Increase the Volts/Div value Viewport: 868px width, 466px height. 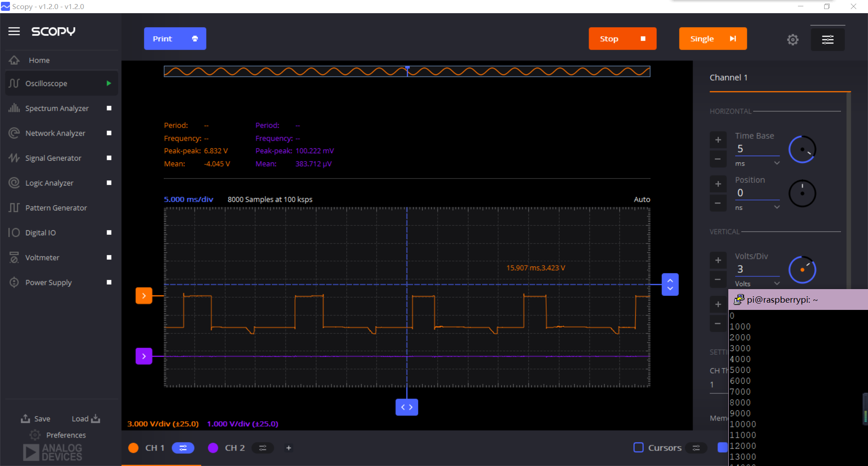point(718,260)
